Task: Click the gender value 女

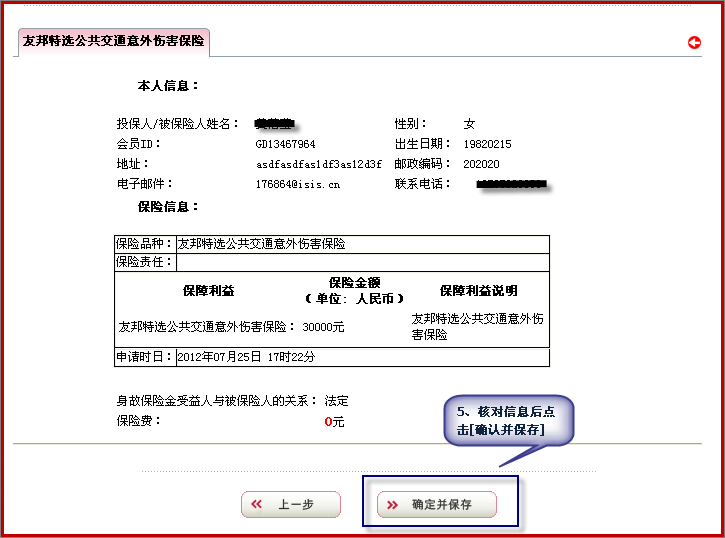Action: click(469, 124)
